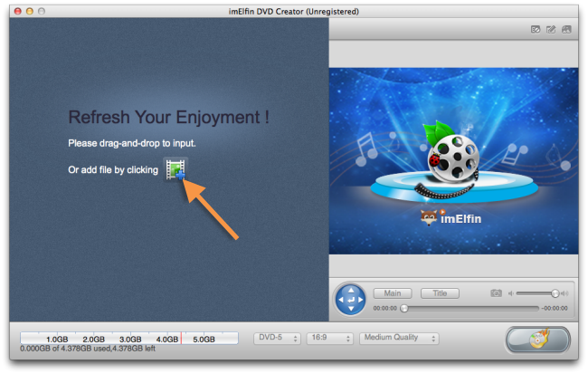The image size is (588, 374).
Task: Click the down arrow on the navigation pad
Action: 351,309
